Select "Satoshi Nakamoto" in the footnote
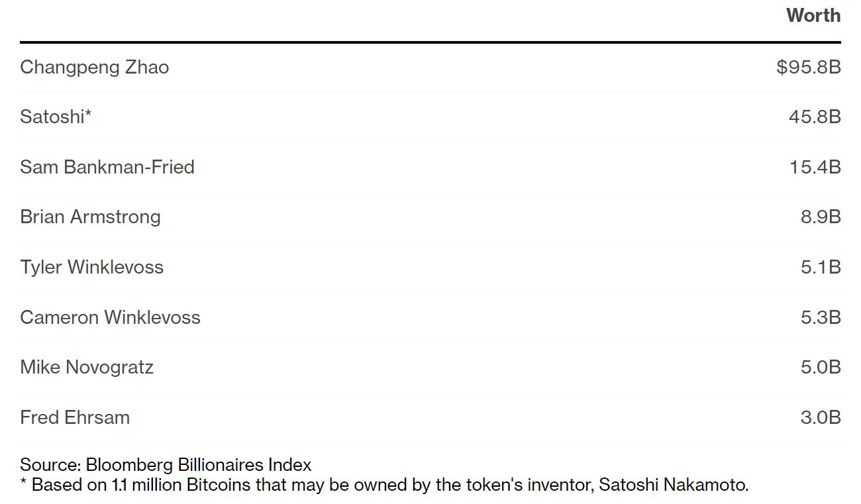 coord(673,485)
